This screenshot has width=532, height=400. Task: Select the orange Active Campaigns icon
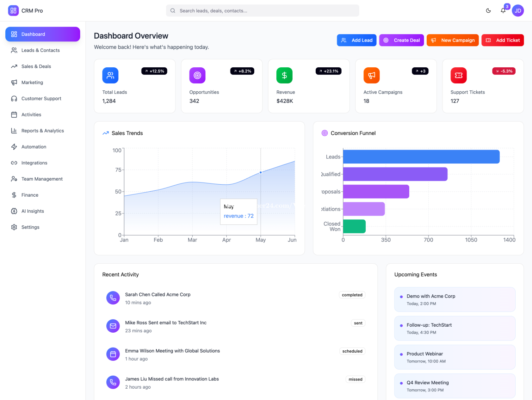point(371,75)
